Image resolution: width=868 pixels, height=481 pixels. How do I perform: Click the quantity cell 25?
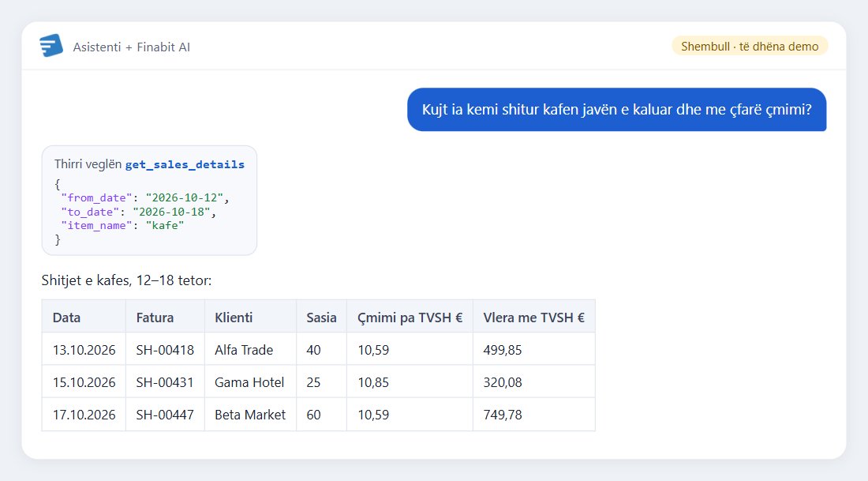322,382
